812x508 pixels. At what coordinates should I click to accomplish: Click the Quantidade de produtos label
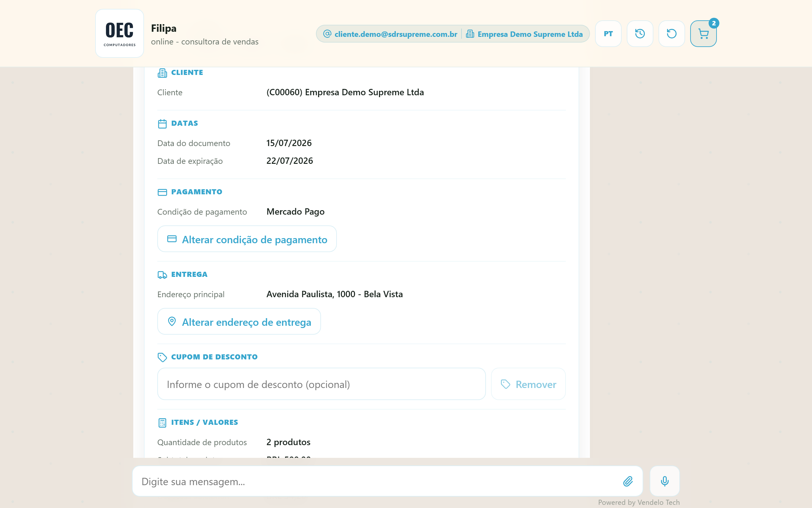tap(202, 443)
